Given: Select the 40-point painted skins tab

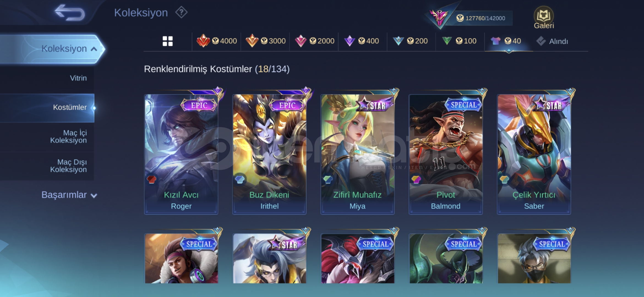Looking at the screenshot, I should coord(506,41).
